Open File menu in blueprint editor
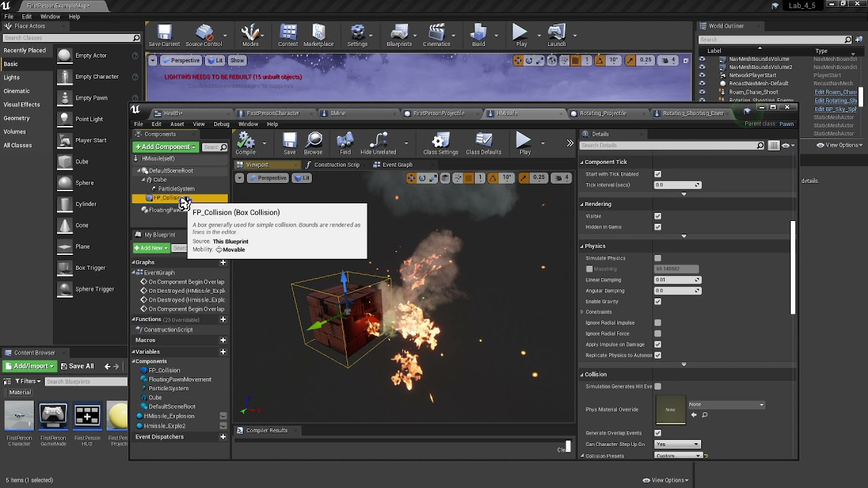The image size is (868, 488). (138, 124)
